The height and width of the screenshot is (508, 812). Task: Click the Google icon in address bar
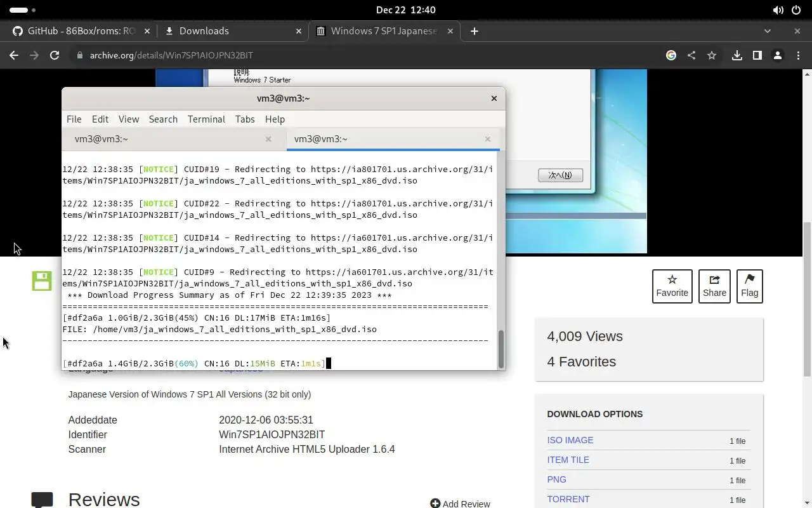coord(671,55)
